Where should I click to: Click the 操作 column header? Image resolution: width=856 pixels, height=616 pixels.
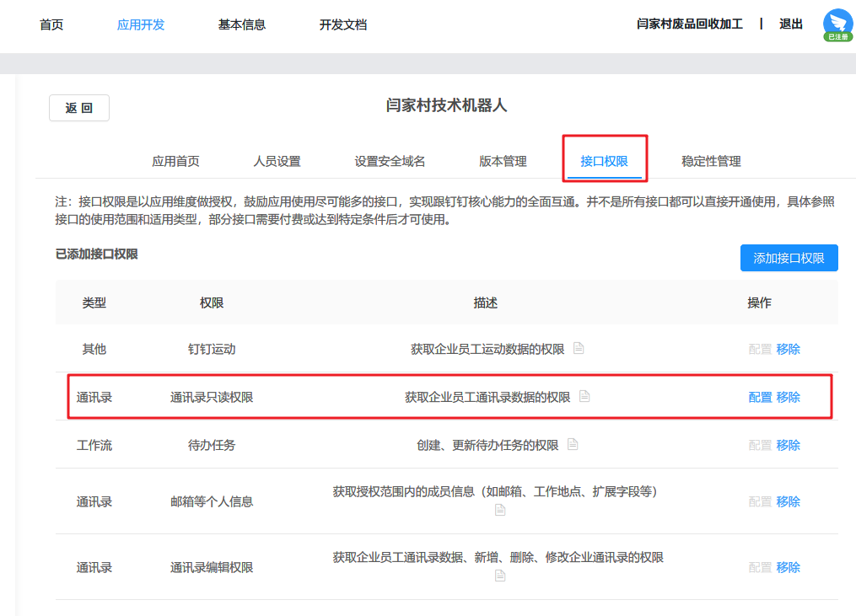coord(759,303)
